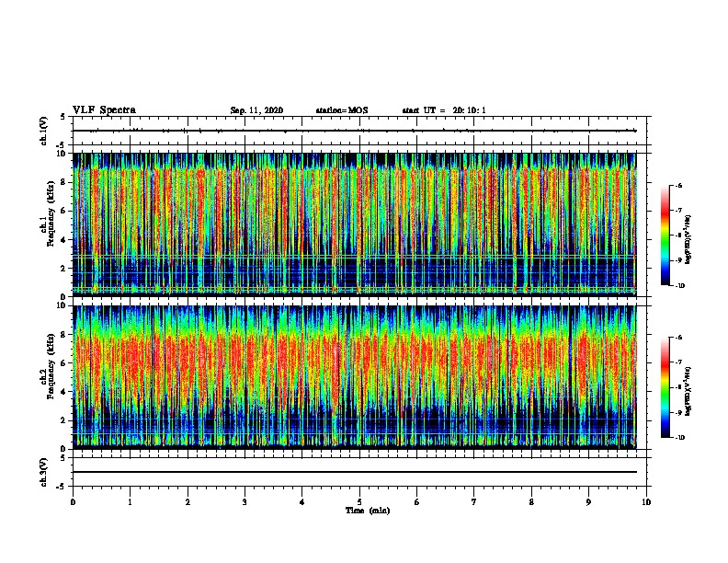Select the date text 'Sep. 11, 2020'

tap(256, 110)
